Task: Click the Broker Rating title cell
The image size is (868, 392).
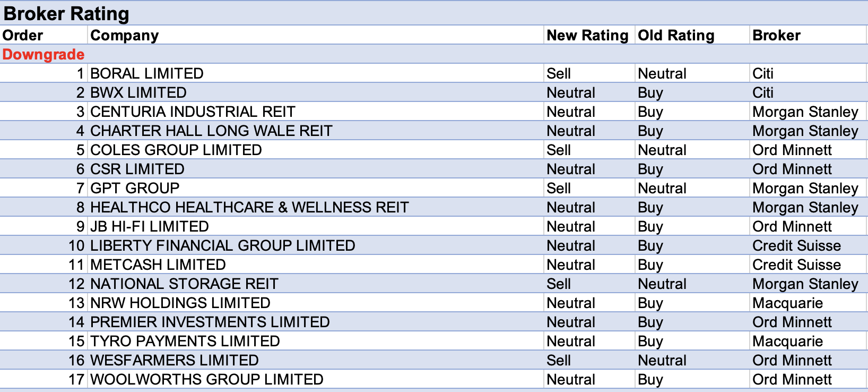Action: [66, 13]
